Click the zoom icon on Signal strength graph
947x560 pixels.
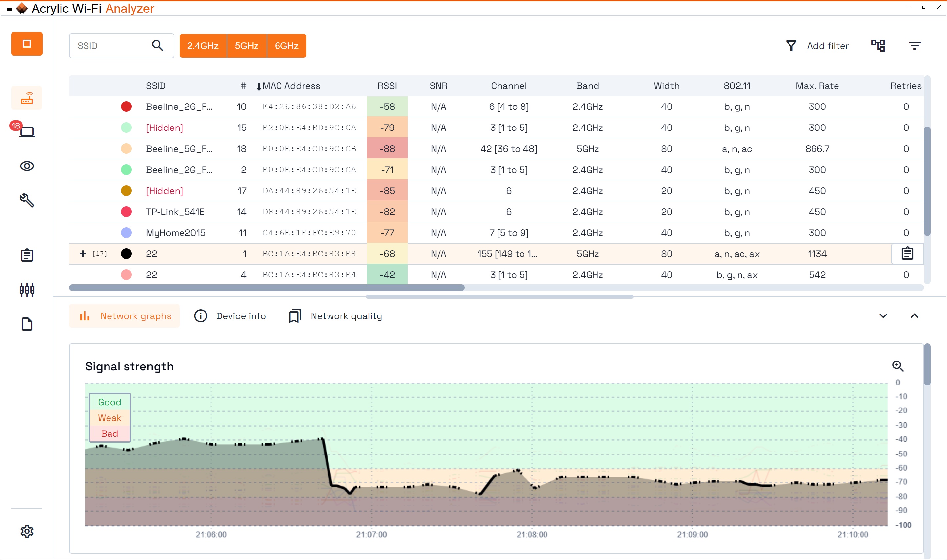pos(898,366)
